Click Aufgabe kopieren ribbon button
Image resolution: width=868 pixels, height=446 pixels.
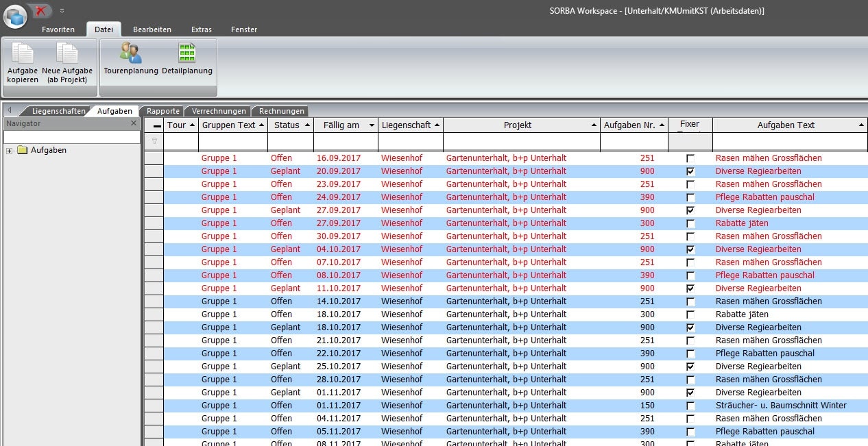tap(23, 63)
